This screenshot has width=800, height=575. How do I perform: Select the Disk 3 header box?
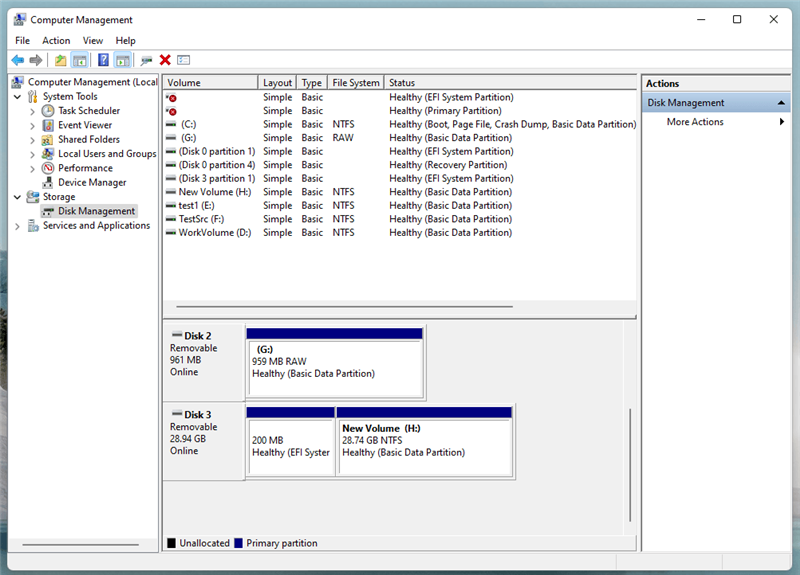[204, 441]
